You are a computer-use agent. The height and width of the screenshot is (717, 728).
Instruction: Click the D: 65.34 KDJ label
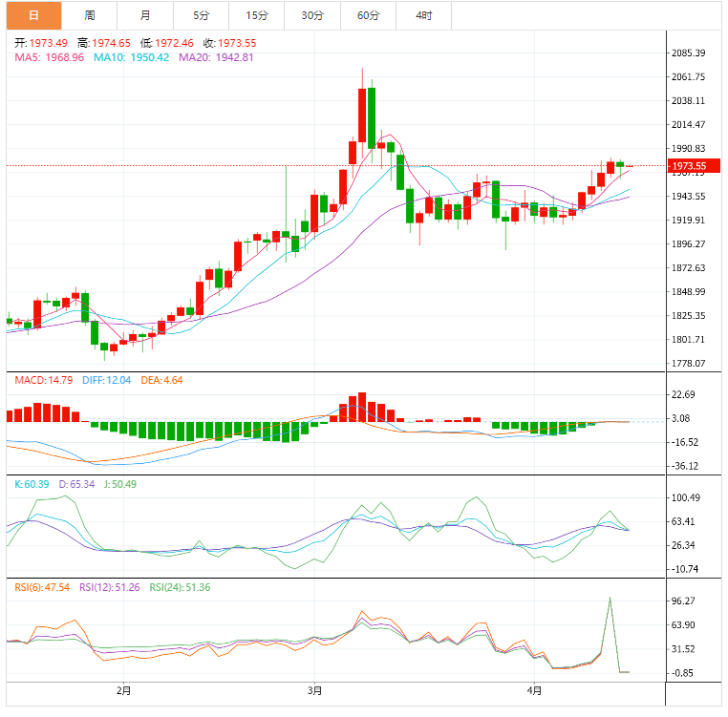pyautogui.click(x=76, y=484)
